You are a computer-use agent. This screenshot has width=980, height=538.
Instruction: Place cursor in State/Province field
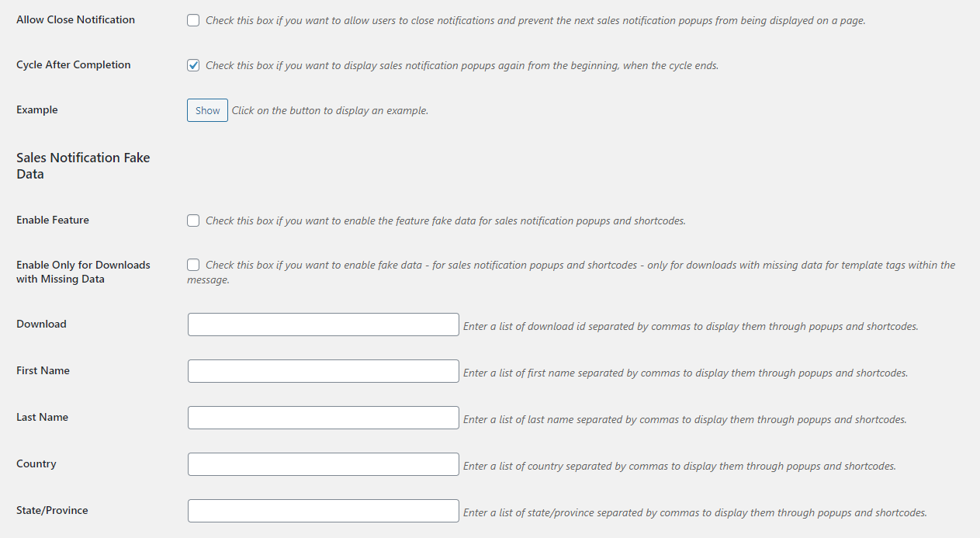(x=324, y=511)
